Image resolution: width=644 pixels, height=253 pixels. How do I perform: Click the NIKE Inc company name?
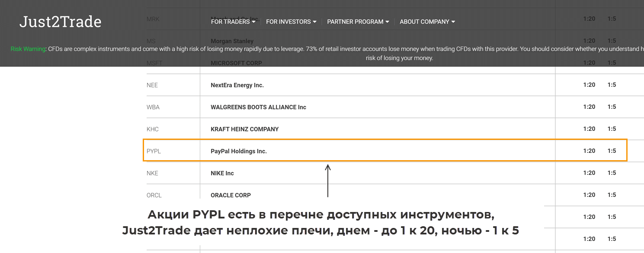click(x=222, y=173)
